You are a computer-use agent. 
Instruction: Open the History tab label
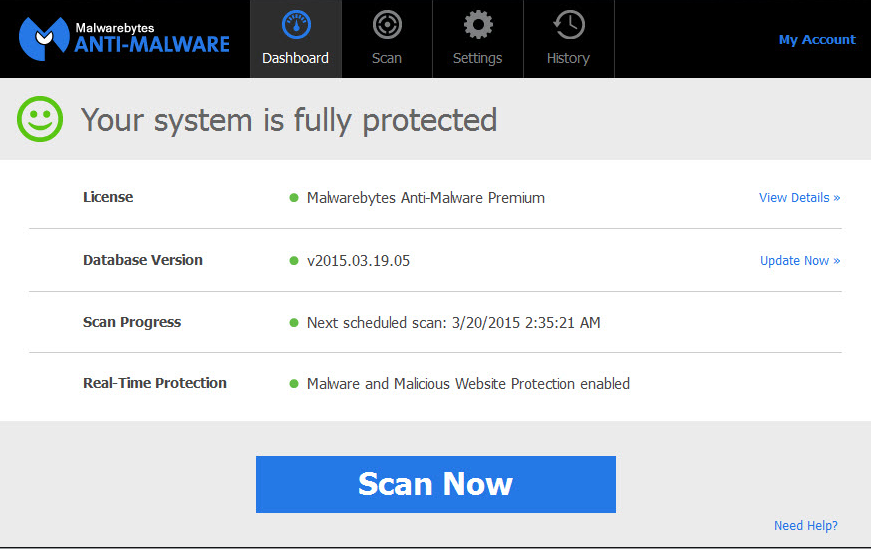click(568, 58)
